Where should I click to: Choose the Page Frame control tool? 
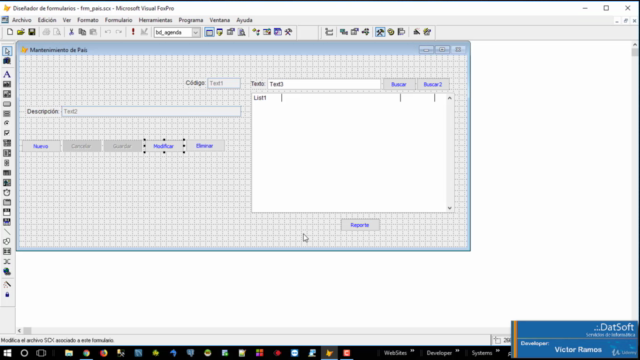pyautogui.click(x=7, y=202)
